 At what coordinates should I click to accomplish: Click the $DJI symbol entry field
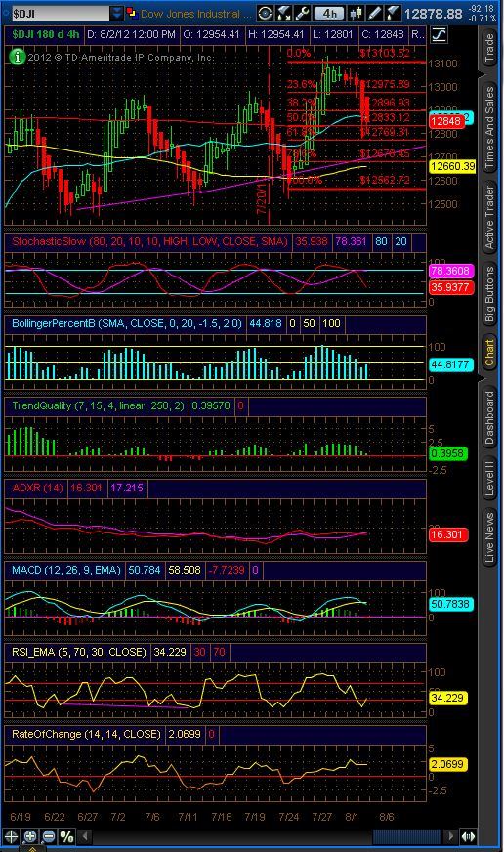click(x=61, y=13)
